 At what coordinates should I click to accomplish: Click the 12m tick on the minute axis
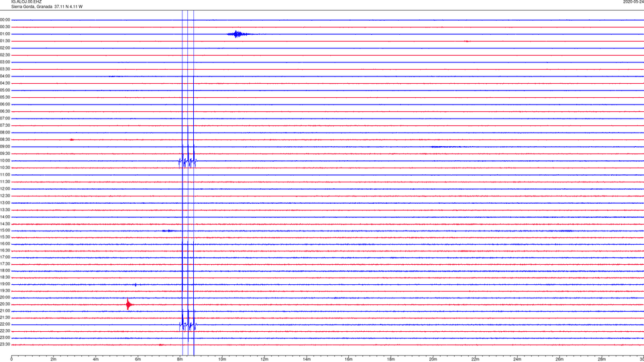point(264,359)
